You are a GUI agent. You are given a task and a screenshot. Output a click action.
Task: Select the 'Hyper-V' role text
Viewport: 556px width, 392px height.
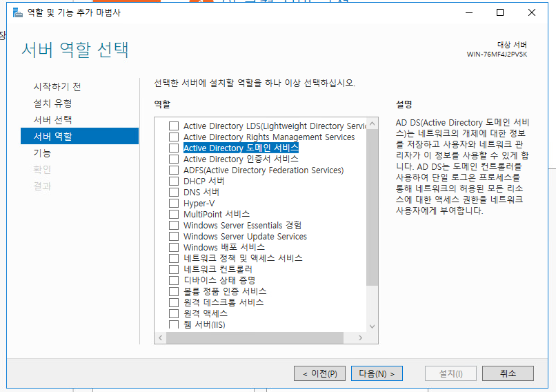pos(199,204)
